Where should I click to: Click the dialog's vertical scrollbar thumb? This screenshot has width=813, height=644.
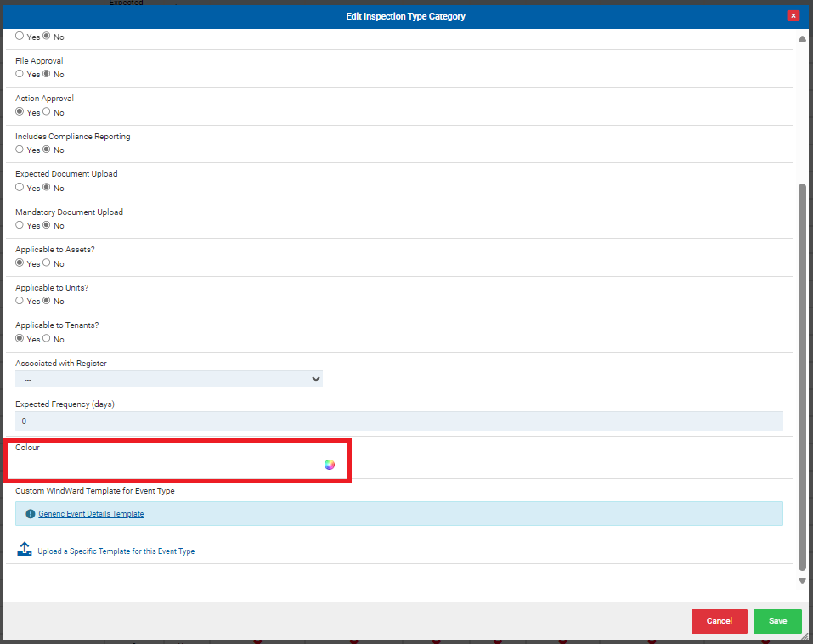tap(802, 377)
